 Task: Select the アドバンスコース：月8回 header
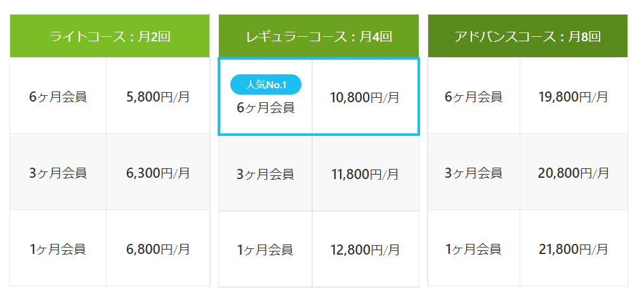click(x=528, y=36)
